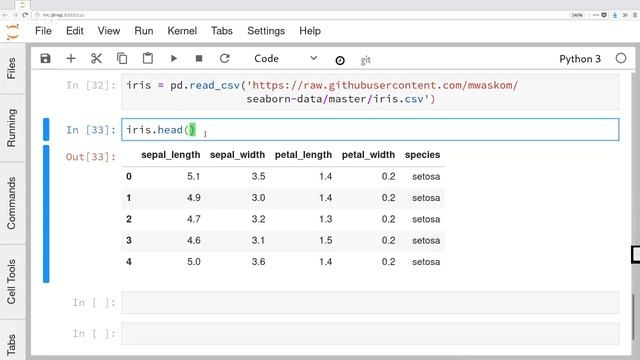Run the selected cell with the play icon
640x360 pixels.
[173, 58]
